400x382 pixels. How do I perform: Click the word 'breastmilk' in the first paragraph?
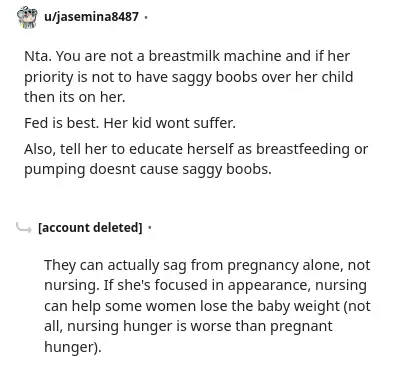coord(184,56)
